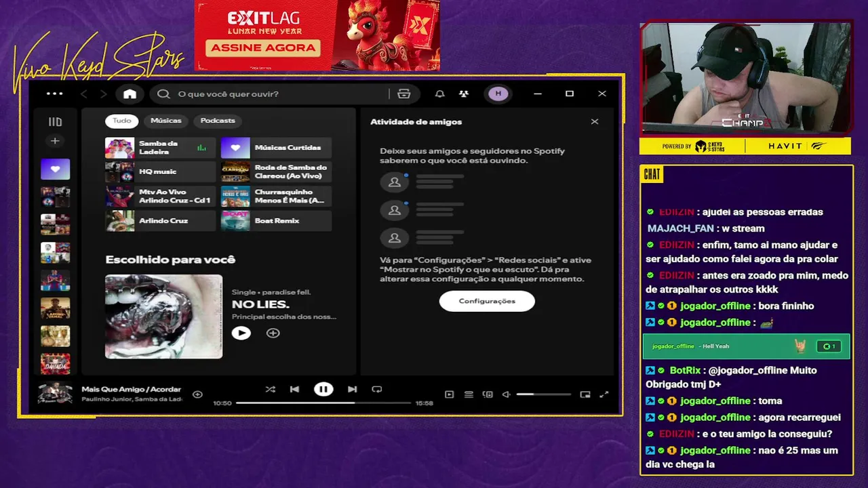This screenshot has height=488, width=868.
Task: Toggle shuffle
Action: pyautogui.click(x=270, y=389)
